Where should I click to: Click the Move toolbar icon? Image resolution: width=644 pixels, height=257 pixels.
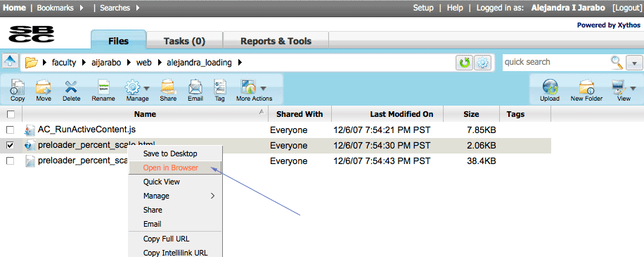pyautogui.click(x=43, y=87)
